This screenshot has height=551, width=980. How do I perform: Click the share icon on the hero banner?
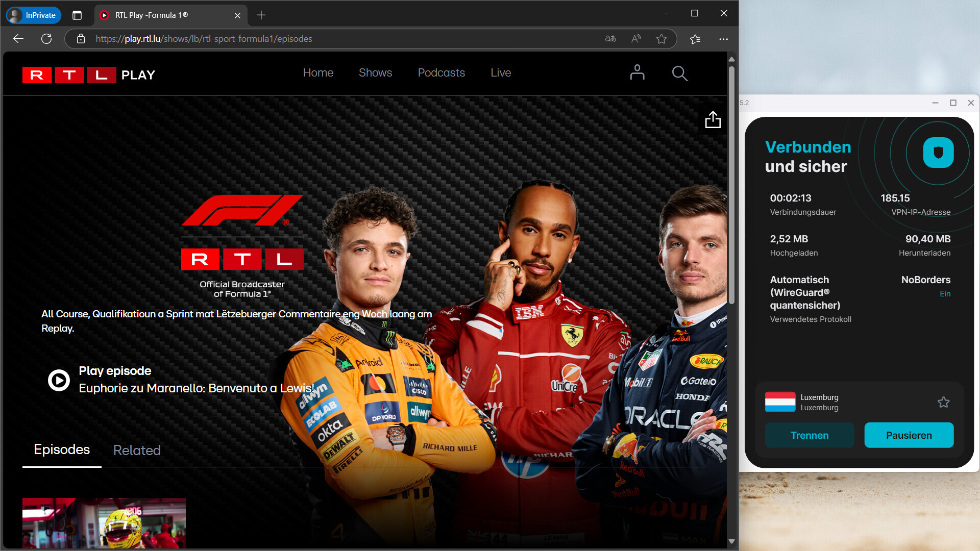(713, 120)
